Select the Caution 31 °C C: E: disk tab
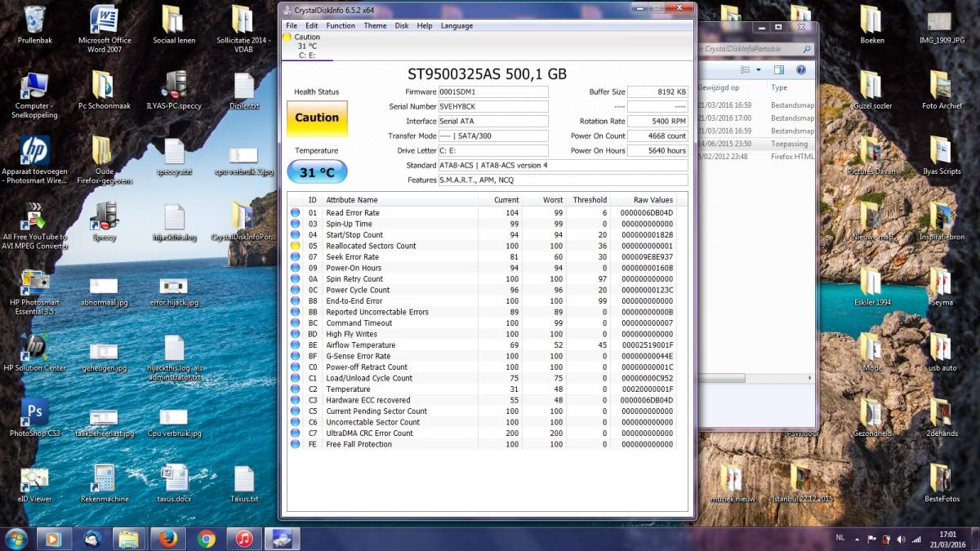980x551 pixels. click(x=306, y=46)
